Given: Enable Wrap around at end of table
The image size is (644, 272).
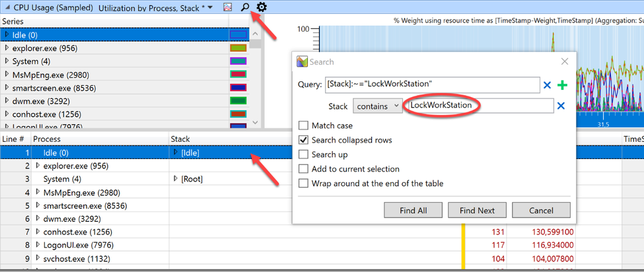Looking at the screenshot, I should (304, 184).
